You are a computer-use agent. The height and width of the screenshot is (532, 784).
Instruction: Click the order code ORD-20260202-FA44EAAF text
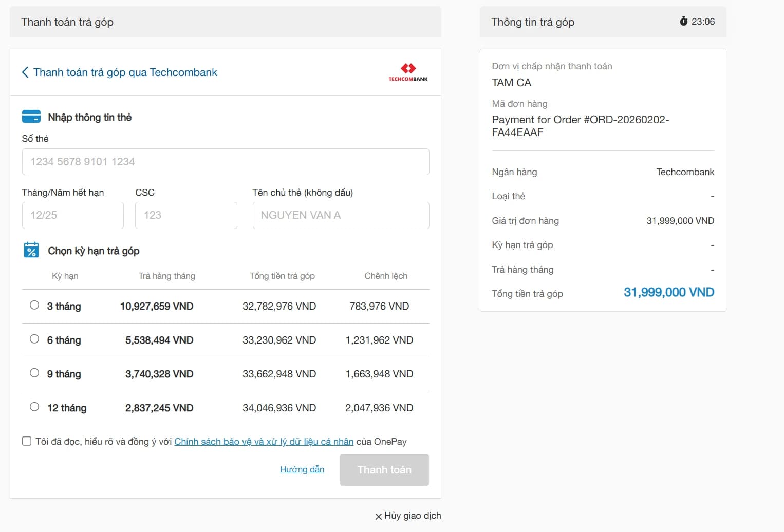coord(581,126)
